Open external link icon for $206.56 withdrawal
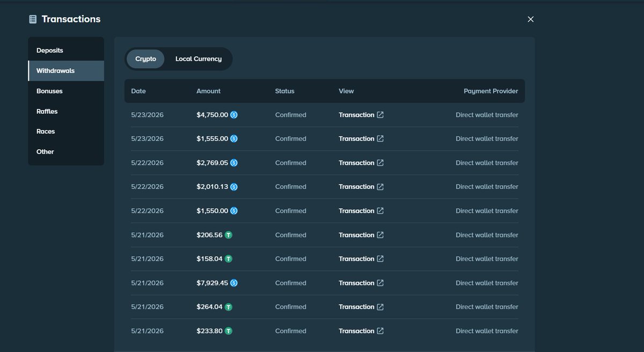Viewport: 644px width, 352px height. coord(380,235)
